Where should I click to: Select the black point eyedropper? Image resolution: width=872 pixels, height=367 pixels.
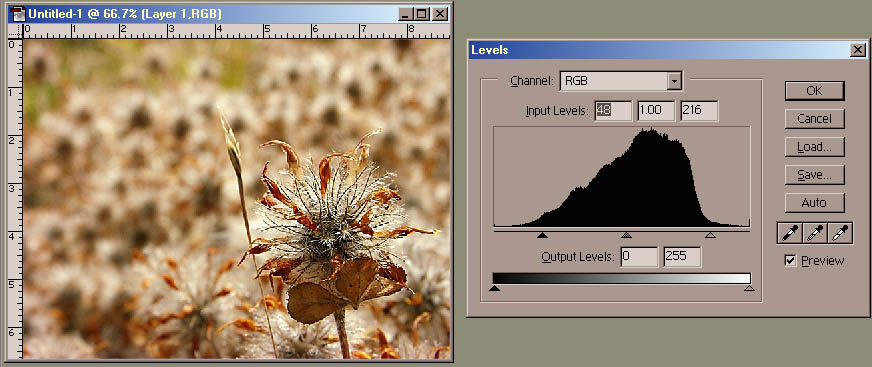(x=790, y=234)
